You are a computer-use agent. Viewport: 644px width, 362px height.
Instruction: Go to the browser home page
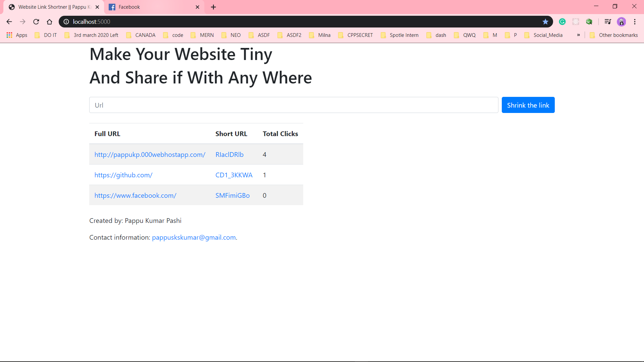[x=50, y=22]
